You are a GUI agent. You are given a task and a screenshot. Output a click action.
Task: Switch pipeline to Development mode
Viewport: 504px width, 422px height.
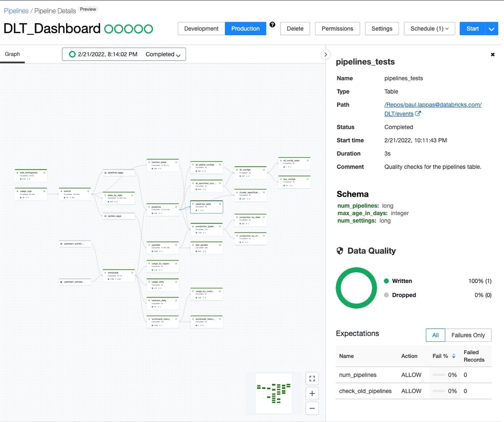click(x=201, y=29)
